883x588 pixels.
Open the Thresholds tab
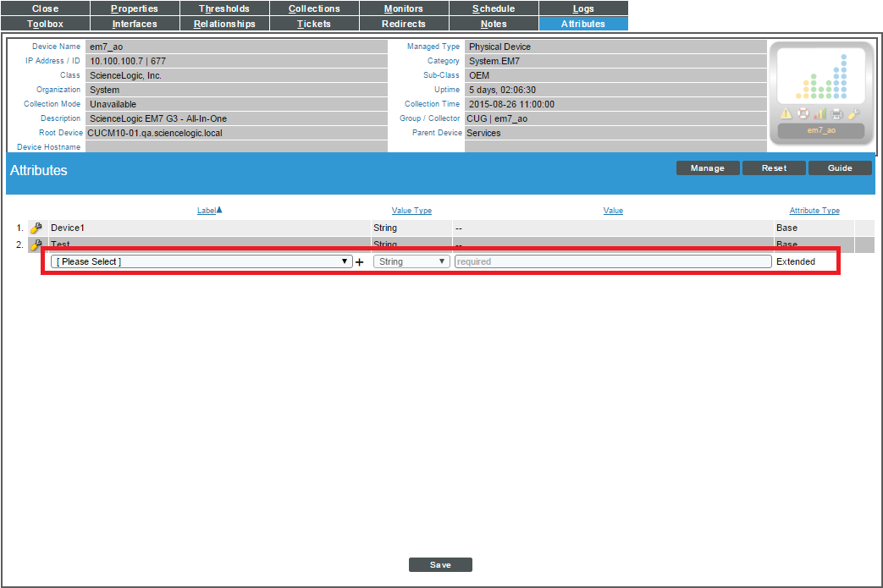tap(224, 8)
